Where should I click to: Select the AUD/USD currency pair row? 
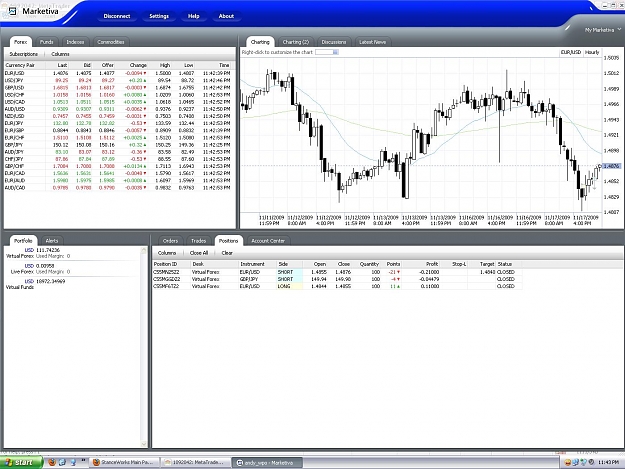point(118,109)
